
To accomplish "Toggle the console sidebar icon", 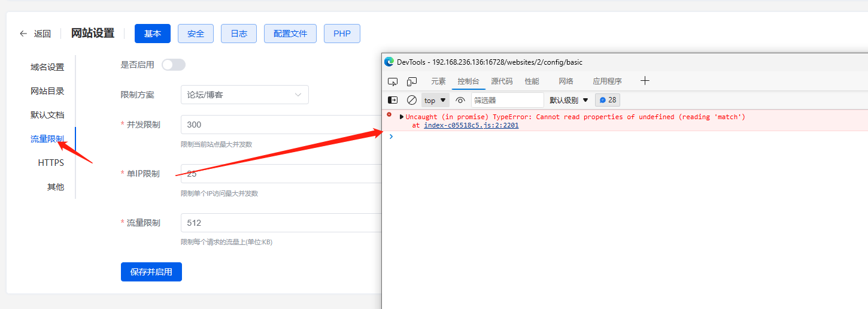I will point(393,100).
